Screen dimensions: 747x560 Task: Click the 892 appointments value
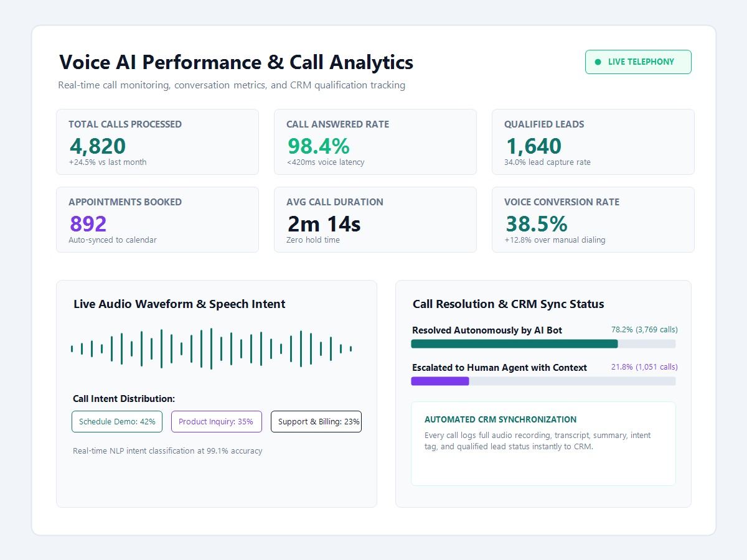click(x=88, y=223)
